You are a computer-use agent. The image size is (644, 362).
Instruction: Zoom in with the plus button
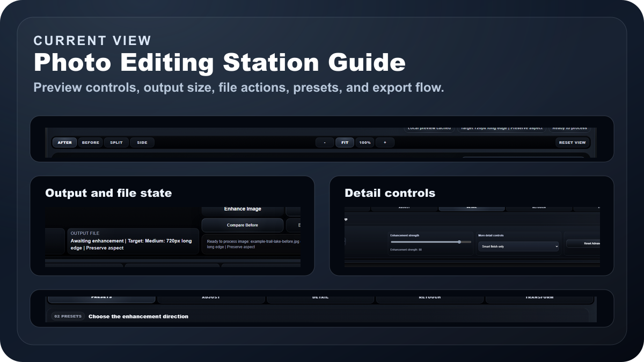385,143
